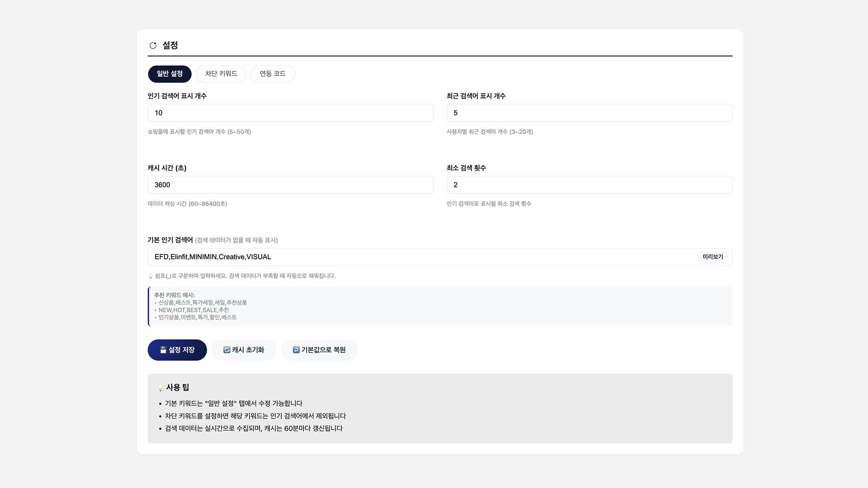Focus the 인기 검색어 표시 개수 field

click(x=290, y=113)
